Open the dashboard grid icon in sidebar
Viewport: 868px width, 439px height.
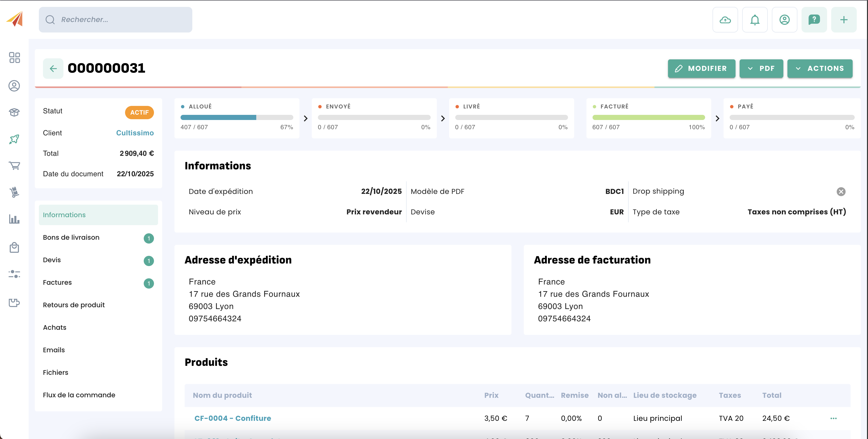(14, 58)
